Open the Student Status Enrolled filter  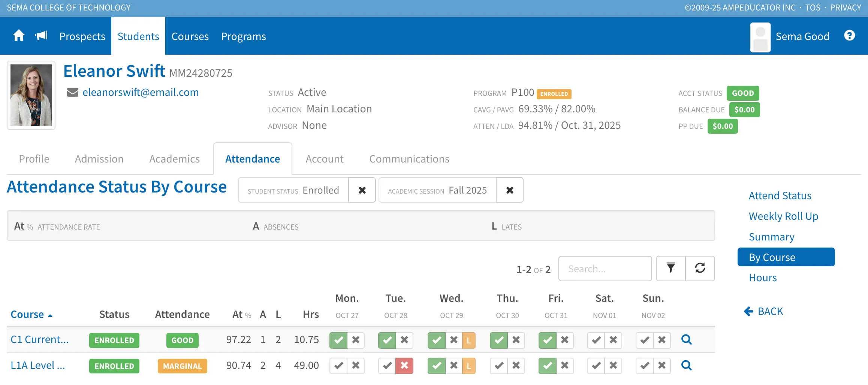(x=293, y=190)
